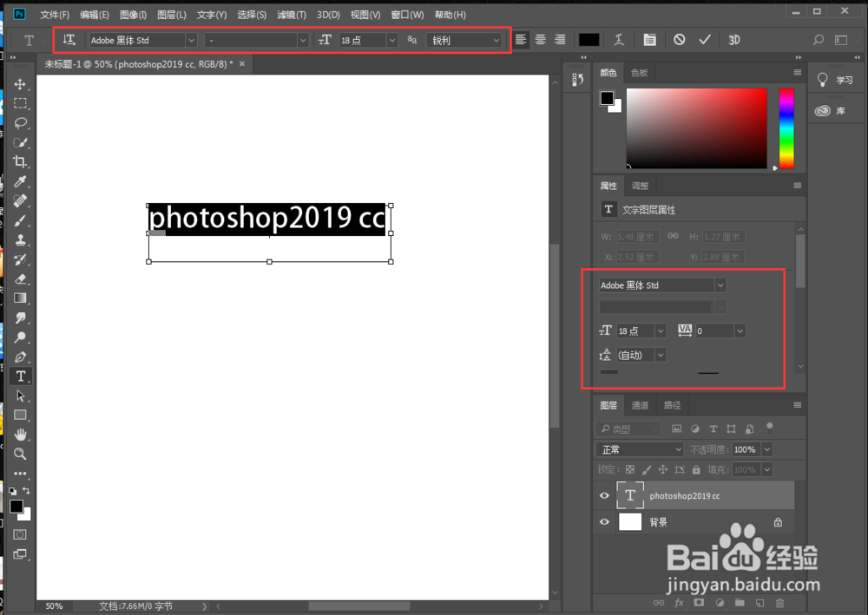This screenshot has height=615, width=868.
Task: Select the Zoom tool
Action: coord(20,454)
